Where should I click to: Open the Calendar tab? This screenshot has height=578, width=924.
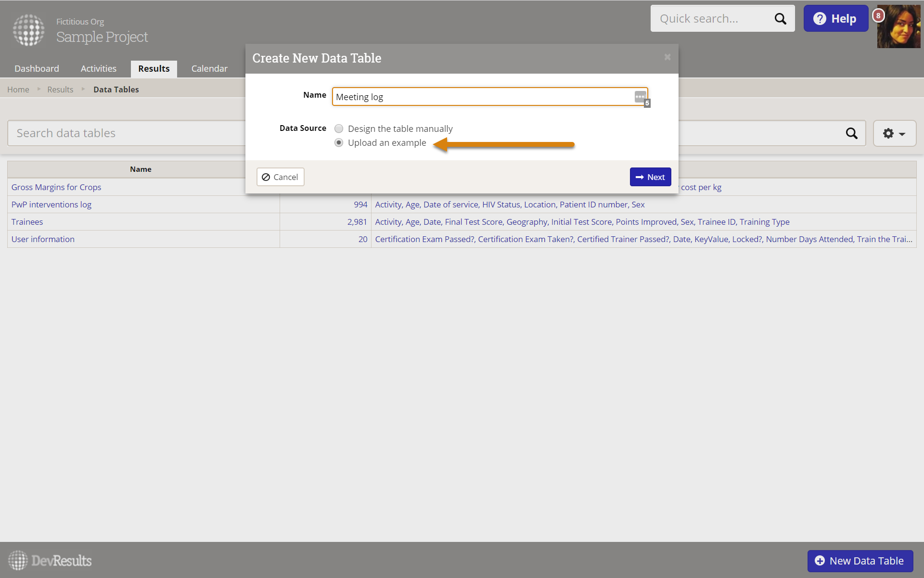pos(209,69)
